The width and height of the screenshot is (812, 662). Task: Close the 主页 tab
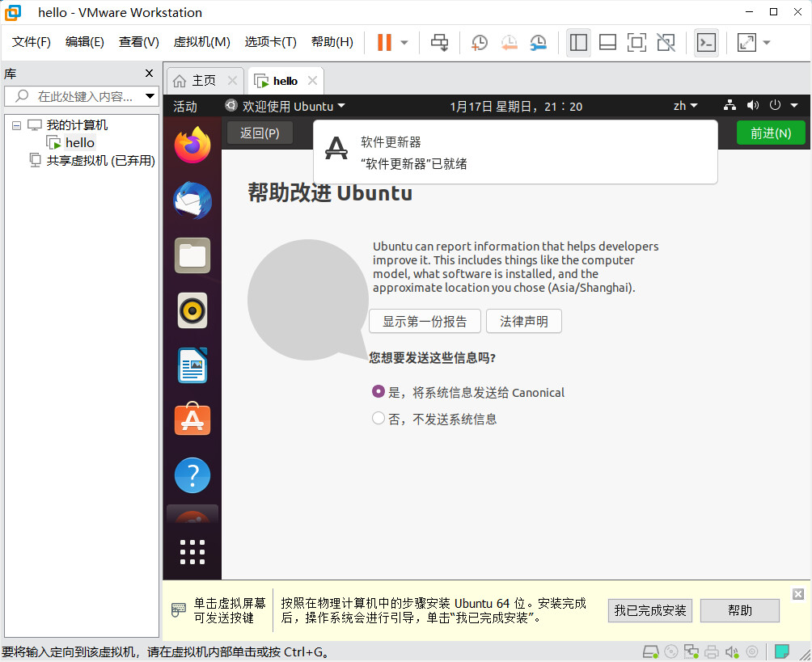pyautogui.click(x=232, y=81)
